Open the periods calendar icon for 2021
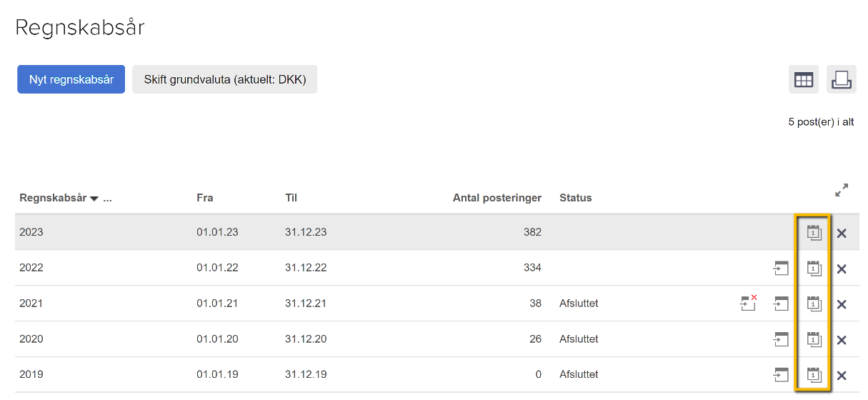The image size is (868, 400). (x=814, y=304)
